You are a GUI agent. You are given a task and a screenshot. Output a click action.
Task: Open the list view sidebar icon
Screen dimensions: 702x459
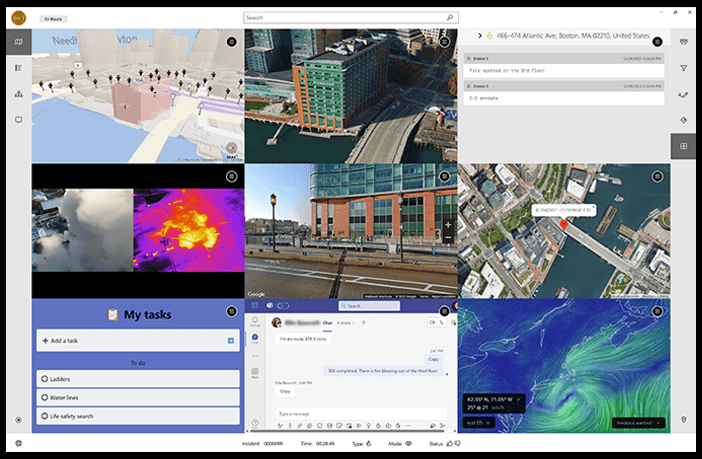click(x=18, y=68)
